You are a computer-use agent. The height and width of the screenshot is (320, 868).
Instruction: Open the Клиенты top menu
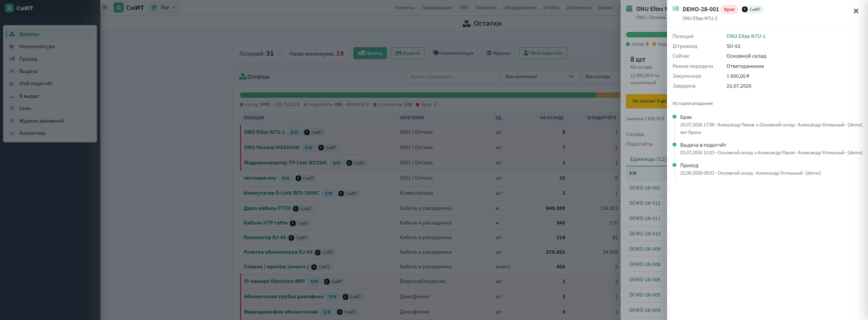coord(405,8)
